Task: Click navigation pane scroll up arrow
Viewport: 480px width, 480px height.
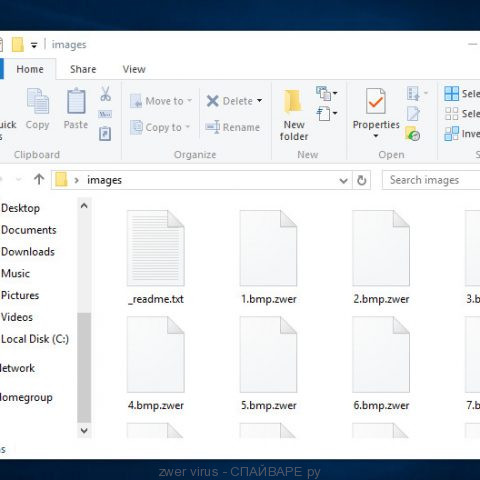Action: point(84,206)
